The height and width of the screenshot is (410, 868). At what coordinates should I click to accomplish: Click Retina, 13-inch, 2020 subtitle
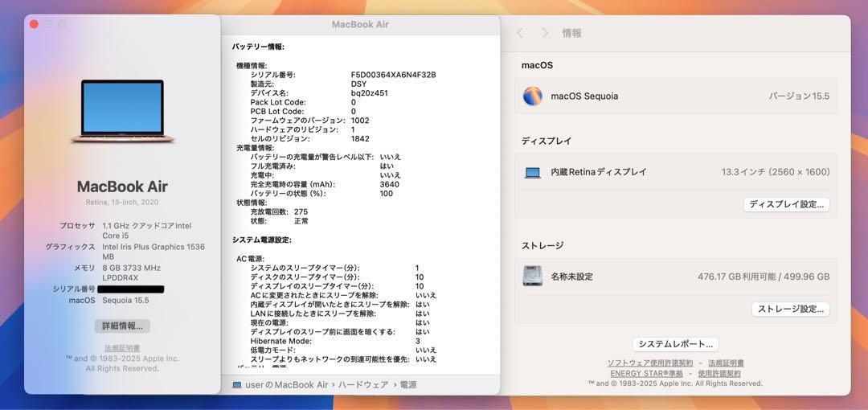(122, 203)
